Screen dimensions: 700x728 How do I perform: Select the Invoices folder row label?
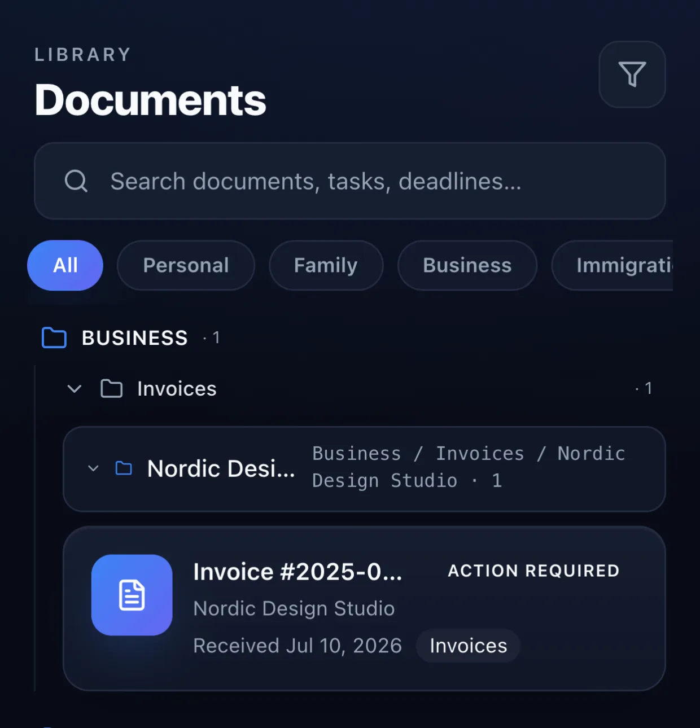[177, 389]
